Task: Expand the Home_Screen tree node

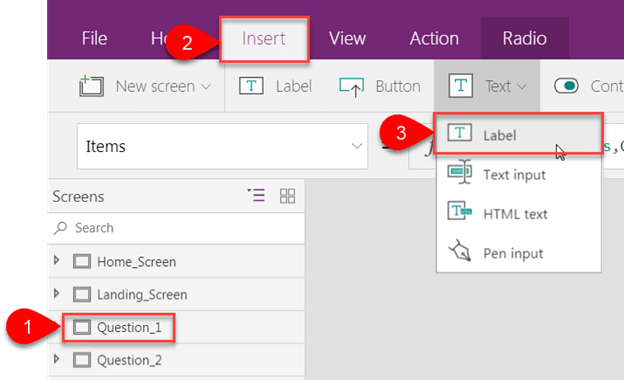Action: (57, 261)
